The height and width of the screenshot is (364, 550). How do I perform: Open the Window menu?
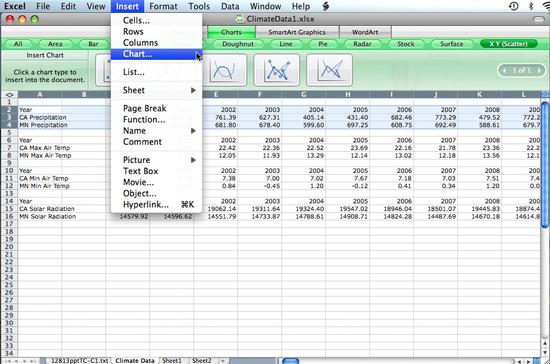(x=265, y=6)
